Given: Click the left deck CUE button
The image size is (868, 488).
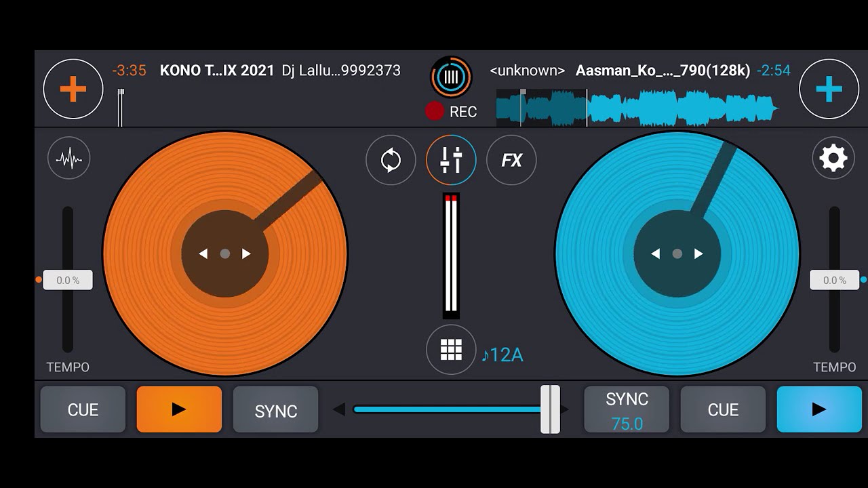Looking at the screenshot, I should [x=83, y=409].
